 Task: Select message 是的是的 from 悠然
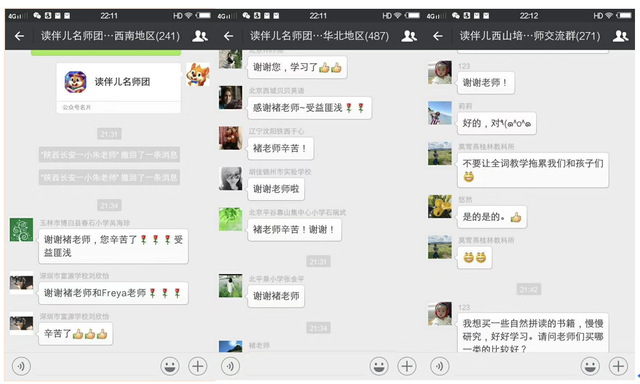492,217
